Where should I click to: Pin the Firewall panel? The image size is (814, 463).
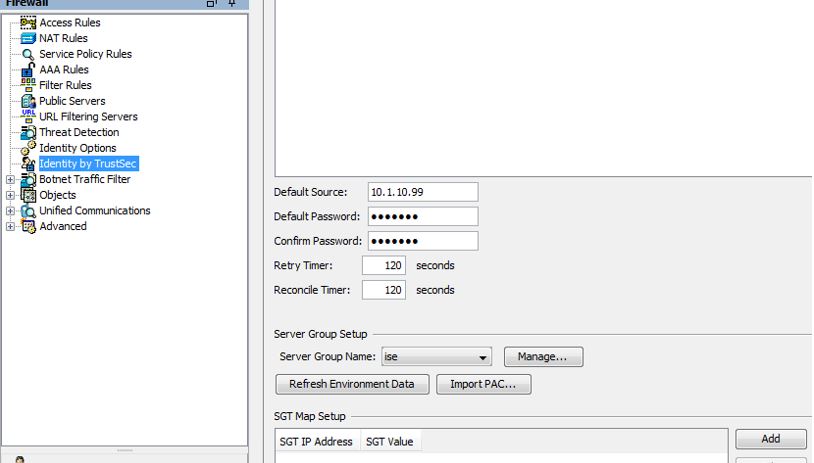click(232, 3)
